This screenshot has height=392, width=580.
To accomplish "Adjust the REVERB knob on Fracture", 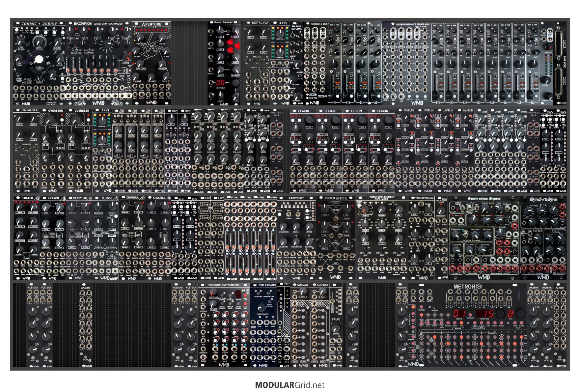I will [x=86, y=242].
